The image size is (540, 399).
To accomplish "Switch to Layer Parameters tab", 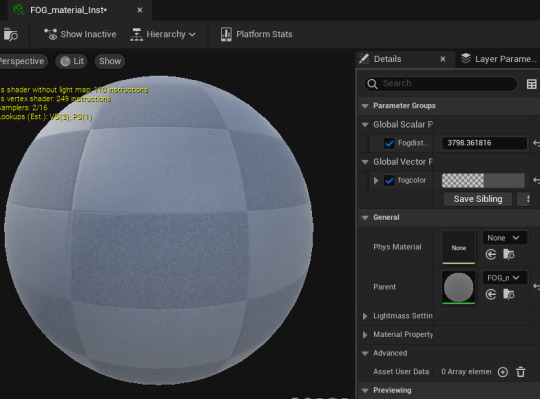I will [x=498, y=59].
